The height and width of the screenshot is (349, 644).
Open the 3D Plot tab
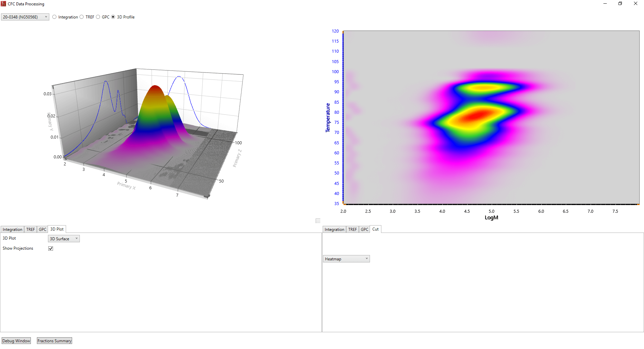coord(57,229)
